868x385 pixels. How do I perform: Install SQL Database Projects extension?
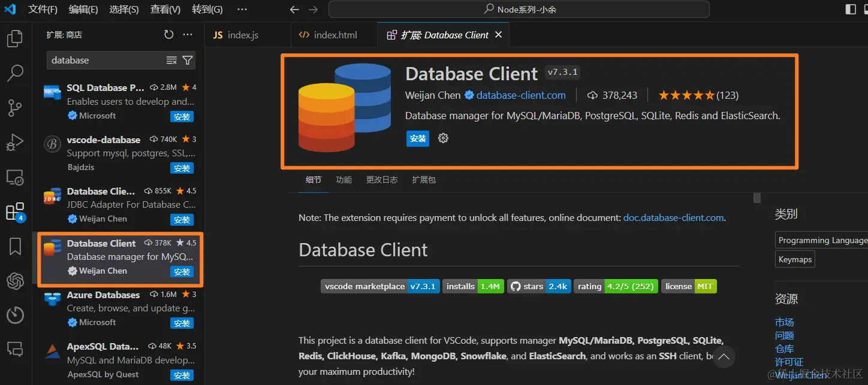(182, 117)
